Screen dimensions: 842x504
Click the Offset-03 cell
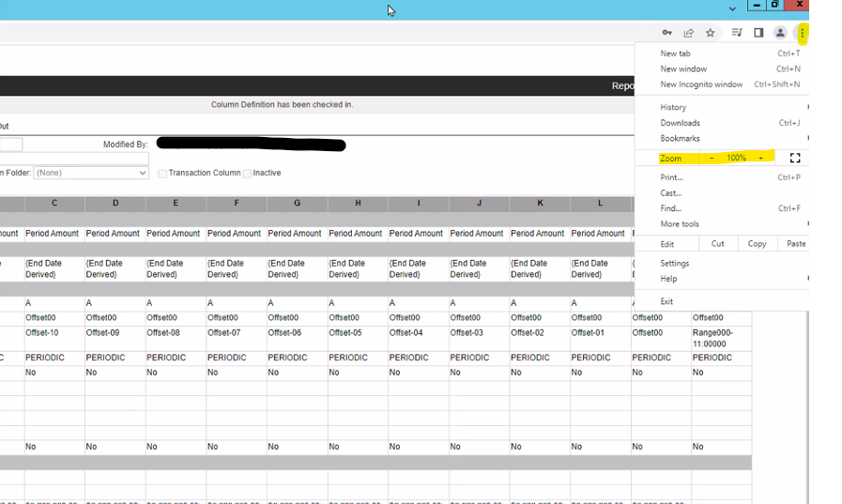[479, 338]
